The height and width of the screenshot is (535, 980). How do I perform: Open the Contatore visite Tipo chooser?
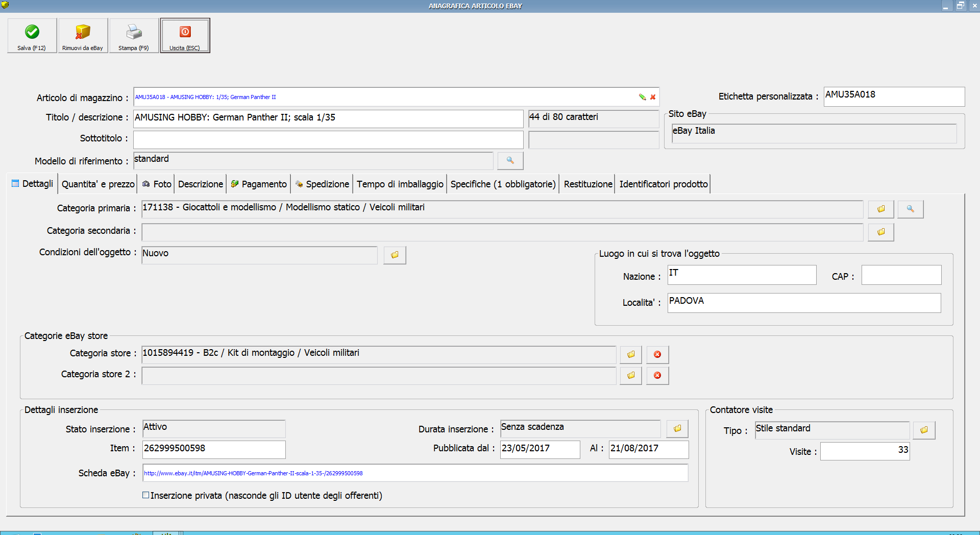[x=924, y=430]
